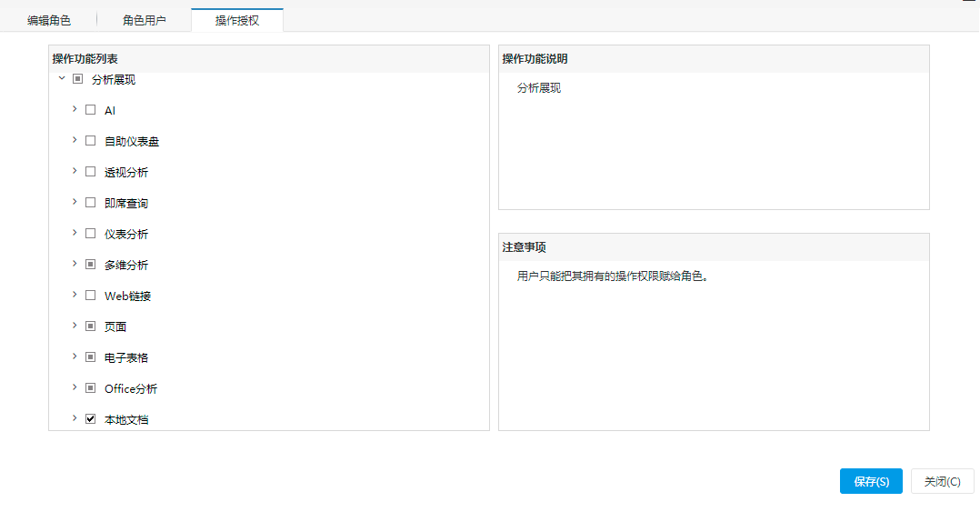Select the 即席查询 label

126,203
